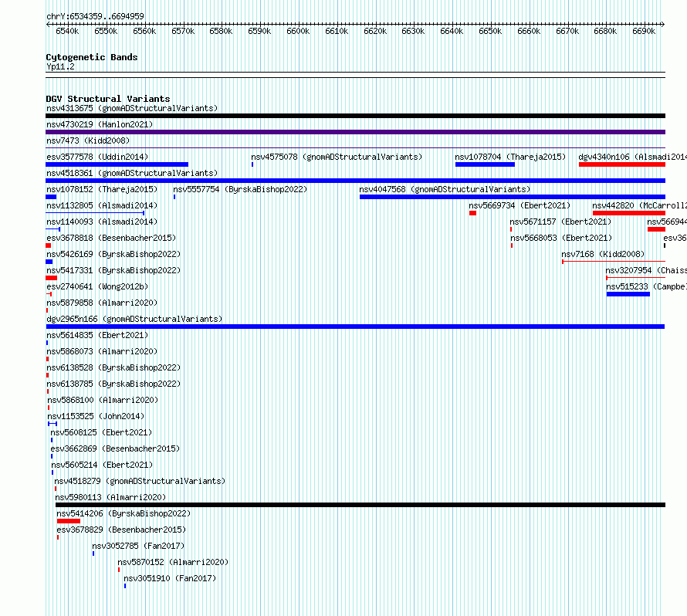
Task: Click the 6600k position on ruler
Action: [298, 31]
